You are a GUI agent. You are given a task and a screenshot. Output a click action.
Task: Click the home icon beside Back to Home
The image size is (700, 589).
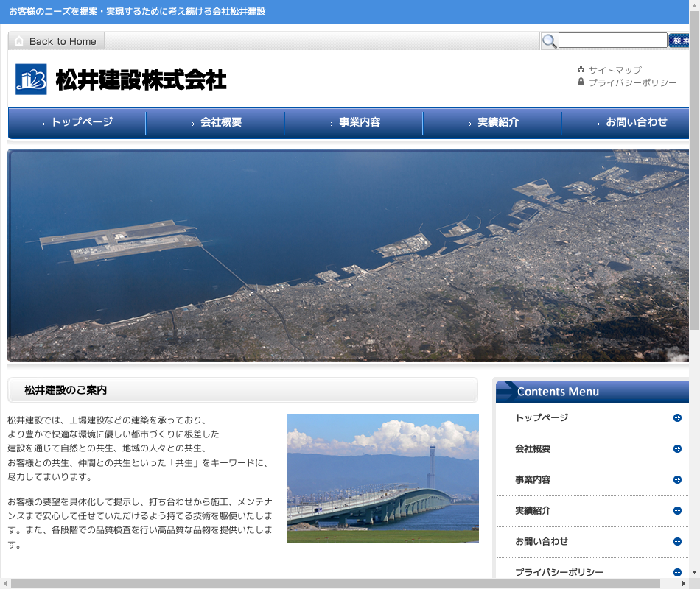click(19, 41)
